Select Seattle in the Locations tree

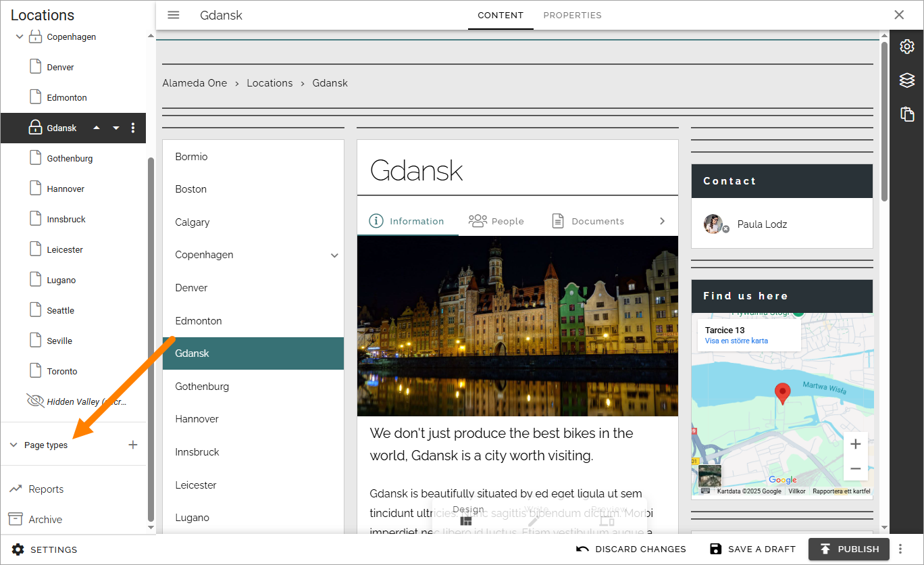click(x=61, y=310)
